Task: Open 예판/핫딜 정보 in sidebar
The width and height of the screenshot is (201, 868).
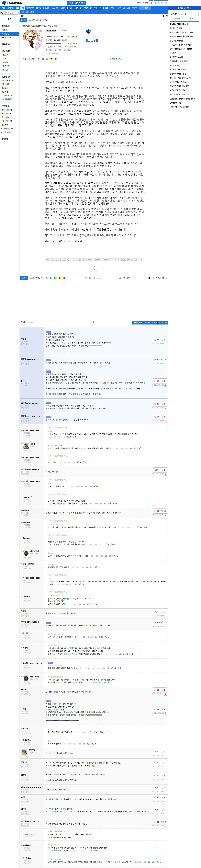Action: (6, 37)
